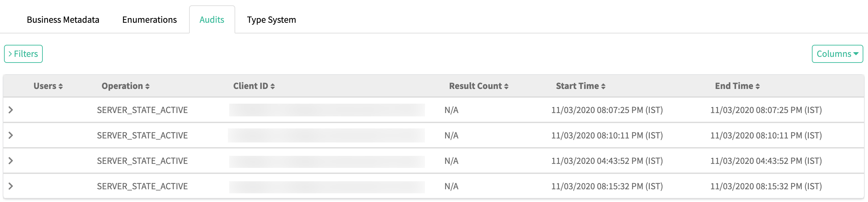Expand the 08:15:32 PM audit row
Viewport: 868px width, 202px height.
point(11,186)
